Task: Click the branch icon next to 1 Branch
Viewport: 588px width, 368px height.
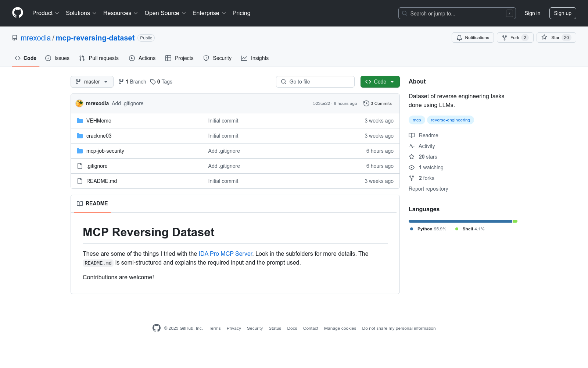Action: pyautogui.click(x=121, y=82)
